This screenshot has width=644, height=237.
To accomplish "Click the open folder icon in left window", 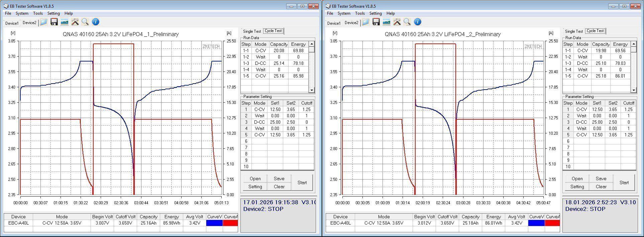I will tap(43, 22).
